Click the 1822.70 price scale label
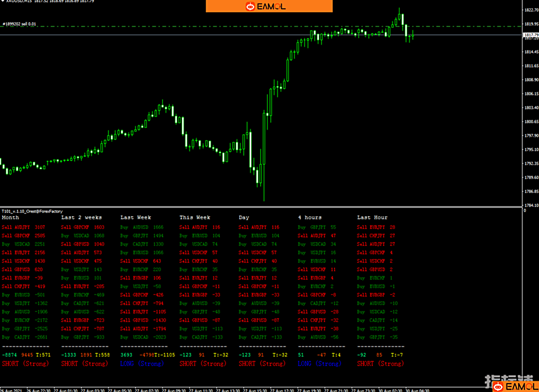539x392 pixels. [x=531, y=10]
